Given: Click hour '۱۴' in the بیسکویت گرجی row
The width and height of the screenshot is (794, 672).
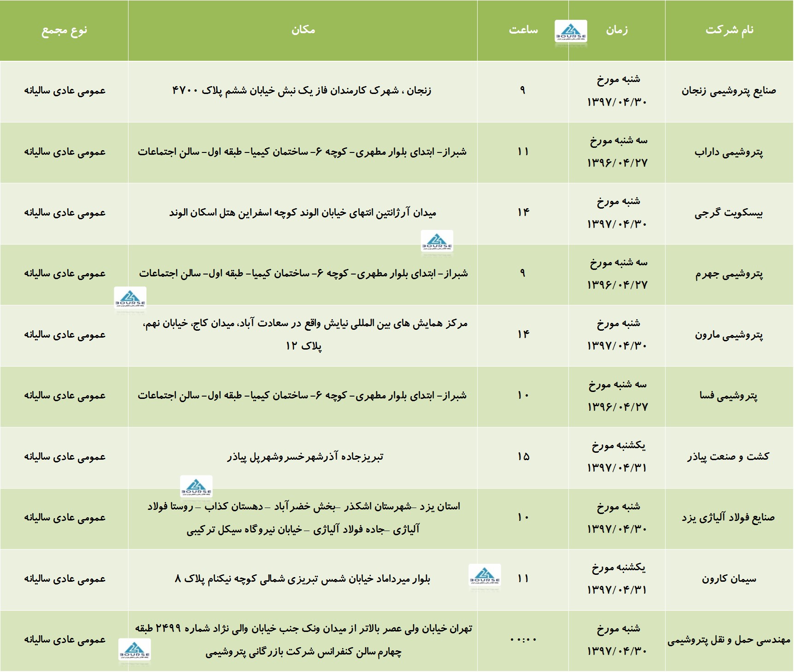Looking at the screenshot, I should [x=523, y=212].
